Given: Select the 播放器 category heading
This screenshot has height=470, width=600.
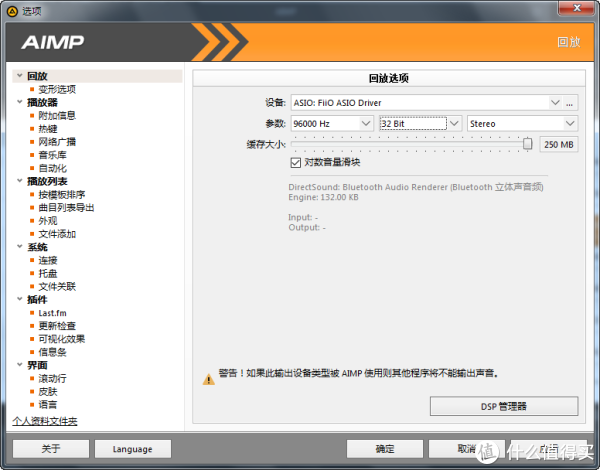Looking at the screenshot, I should 42,102.
